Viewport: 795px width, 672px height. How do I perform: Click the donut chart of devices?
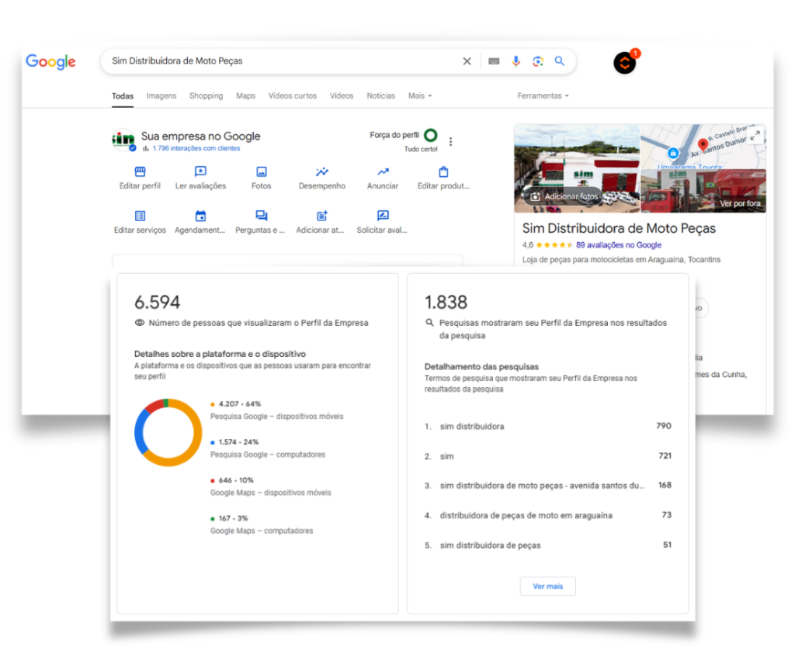pos(168,432)
